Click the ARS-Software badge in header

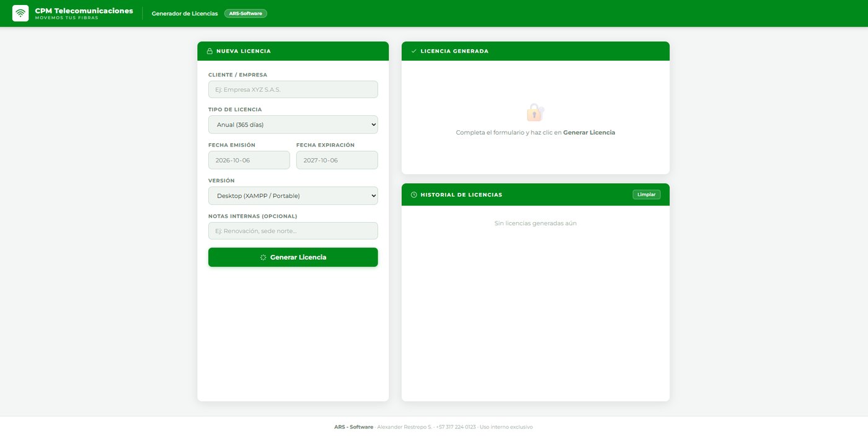coord(246,14)
